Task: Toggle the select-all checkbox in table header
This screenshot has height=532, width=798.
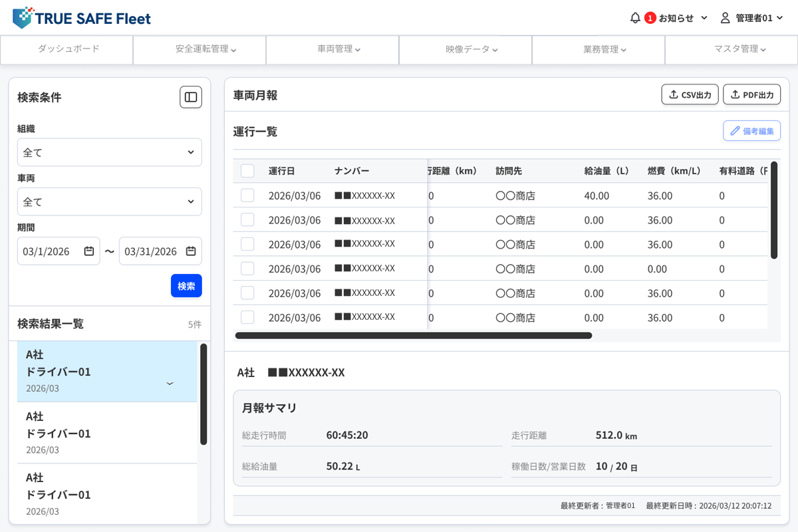Action: coord(247,171)
